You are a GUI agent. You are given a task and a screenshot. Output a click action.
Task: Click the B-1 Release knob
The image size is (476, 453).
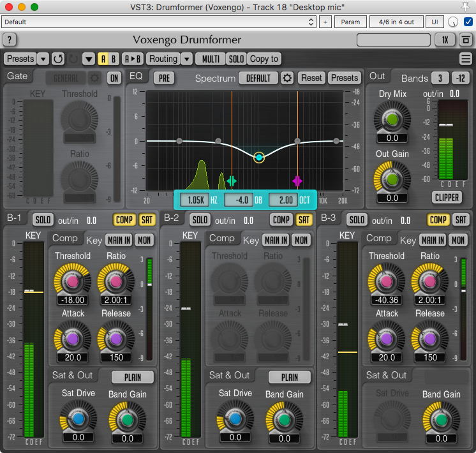(x=116, y=339)
